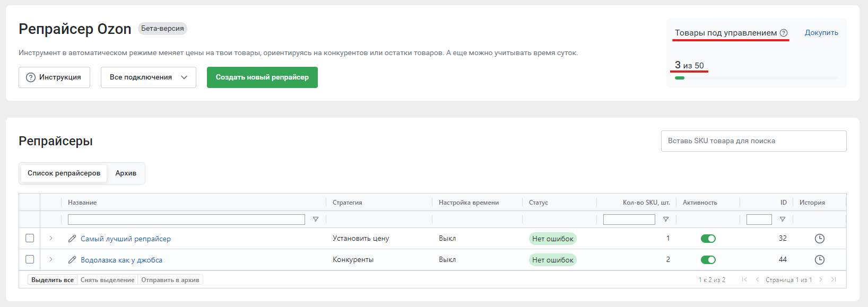Click Снять выделение button
The width and height of the screenshot is (868, 307).
tap(108, 280)
